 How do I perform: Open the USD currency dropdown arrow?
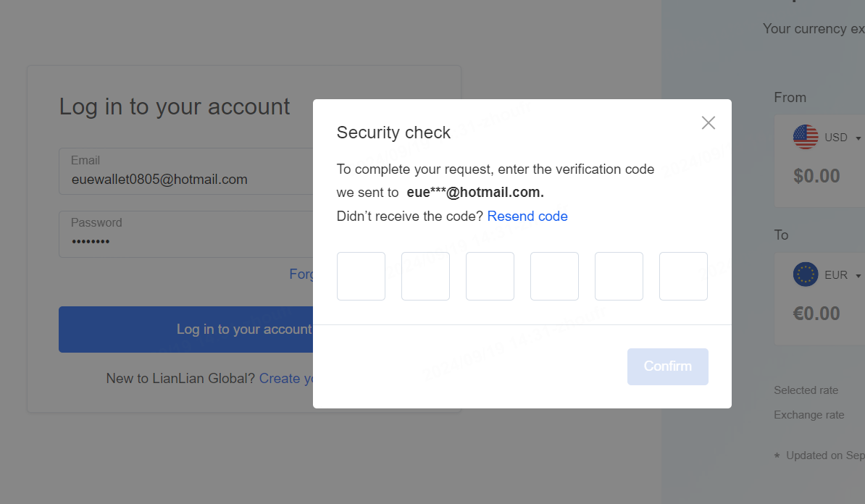tap(858, 138)
